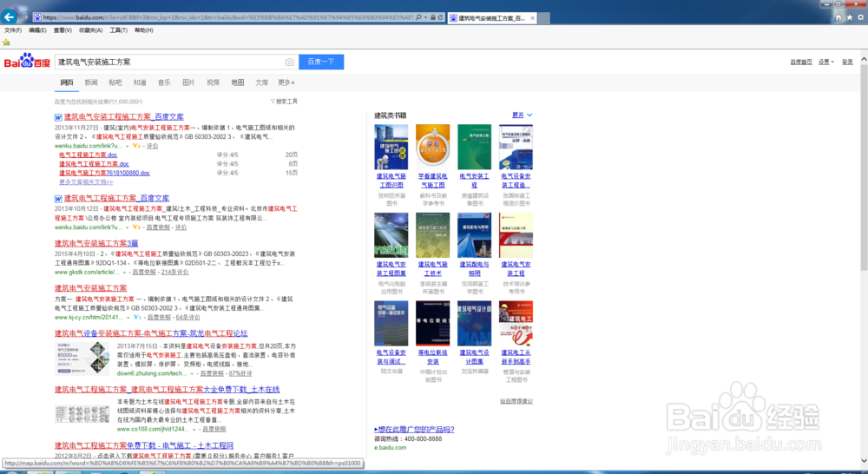Click the page icon left of the URL
This screenshot has width=868, height=474.
[x=37, y=17]
